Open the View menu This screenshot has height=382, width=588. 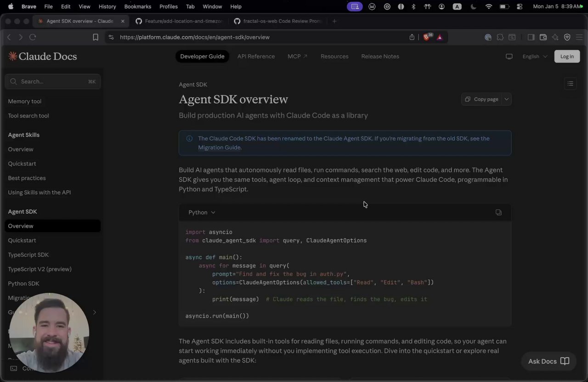pyautogui.click(x=85, y=6)
